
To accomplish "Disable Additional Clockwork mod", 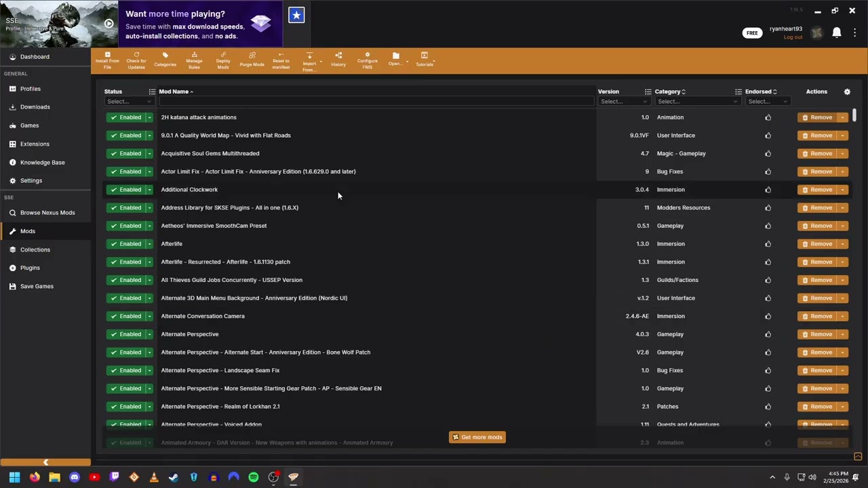I will point(125,190).
